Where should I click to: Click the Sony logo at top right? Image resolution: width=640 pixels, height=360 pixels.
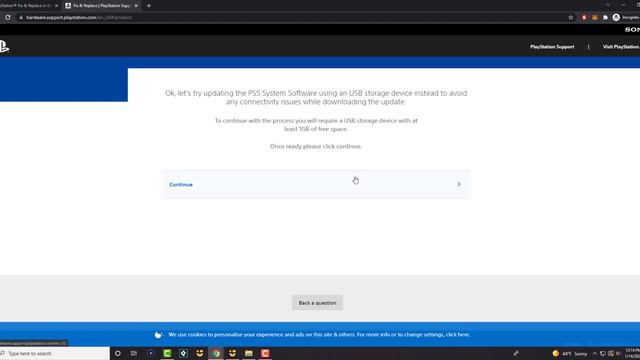(632, 29)
